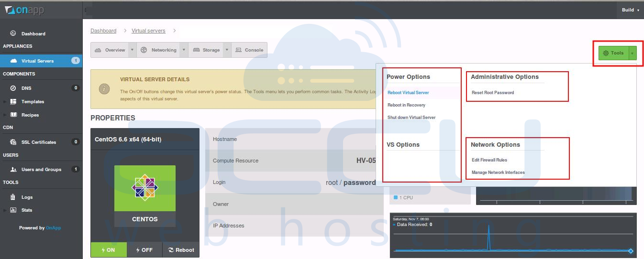Click the network chart end marker
Viewport: 644px width, 259px height.
(x=631, y=251)
